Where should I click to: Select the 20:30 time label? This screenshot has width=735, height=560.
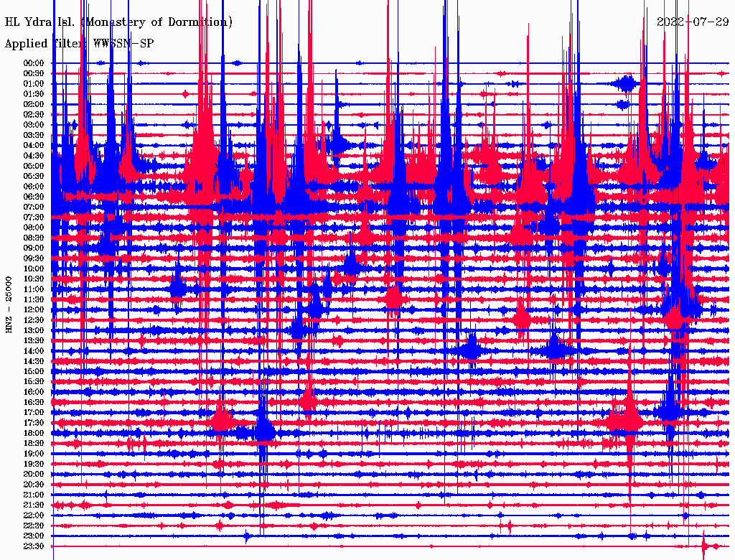(33, 485)
